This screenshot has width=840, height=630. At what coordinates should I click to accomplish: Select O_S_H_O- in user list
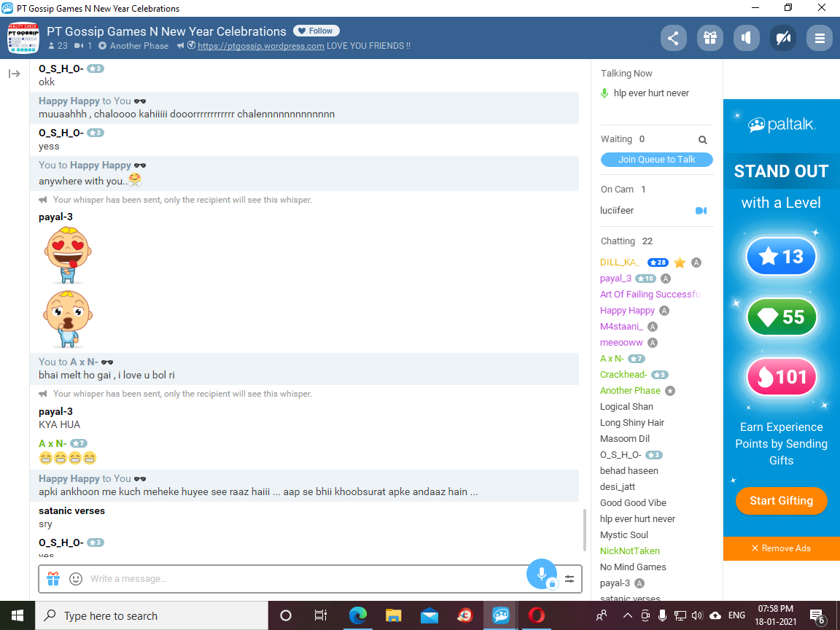click(x=621, y=455)
